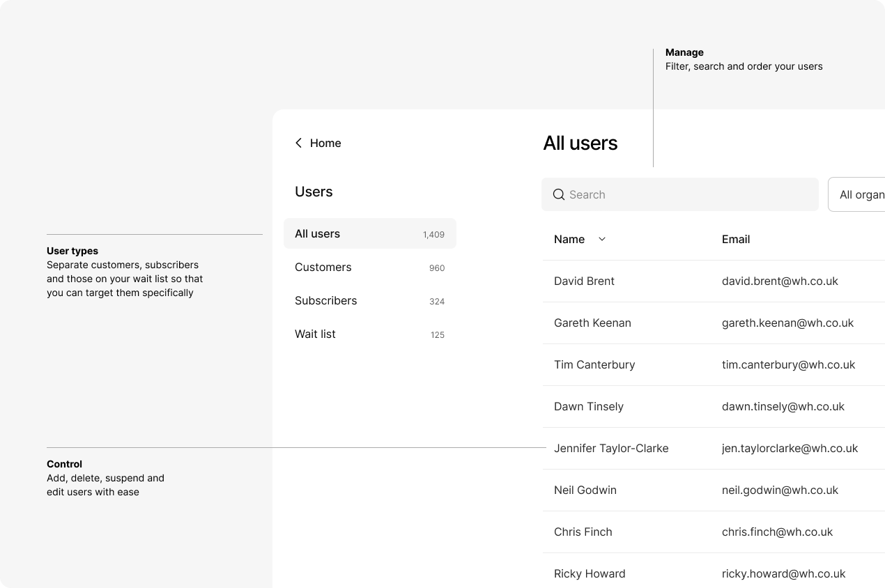The image size is (885, 588).
Task: Open Tim Canterbury's user record
Action: coord(594,365)
